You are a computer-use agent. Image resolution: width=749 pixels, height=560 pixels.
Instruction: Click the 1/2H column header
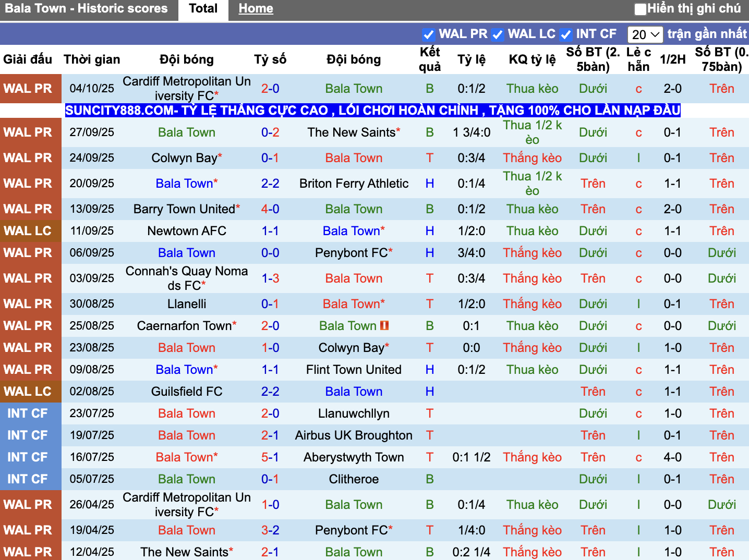pos(672,59)
